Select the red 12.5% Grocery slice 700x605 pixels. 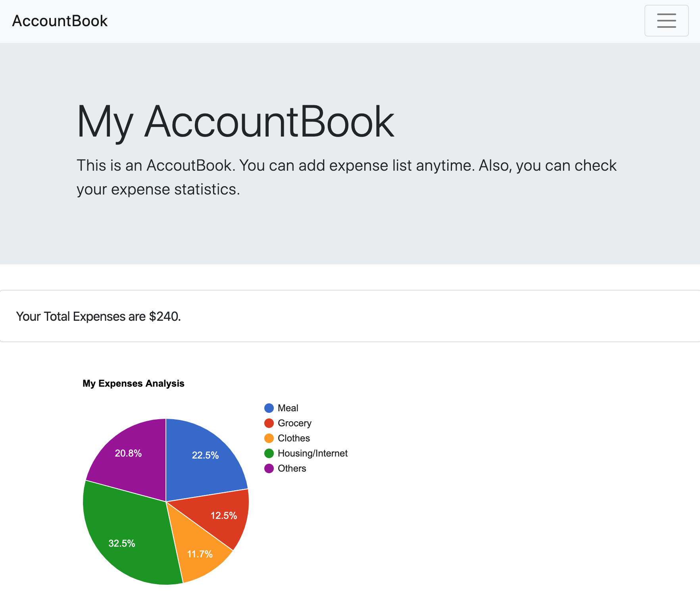pyautogui.click(x=223, y=515)
